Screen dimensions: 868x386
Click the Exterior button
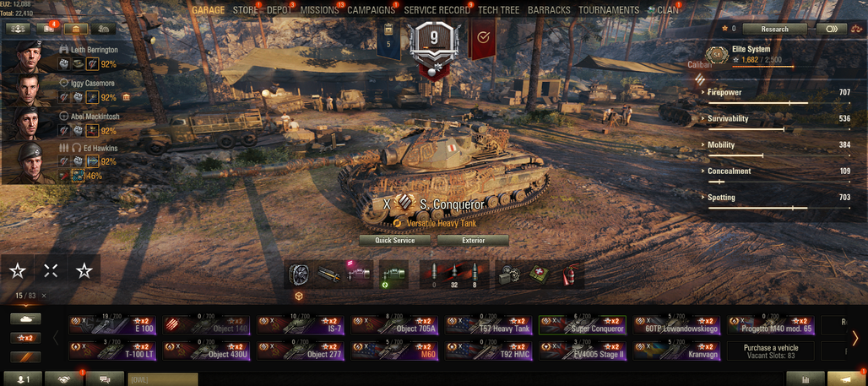pyautogui.click(x=474, y=241)
